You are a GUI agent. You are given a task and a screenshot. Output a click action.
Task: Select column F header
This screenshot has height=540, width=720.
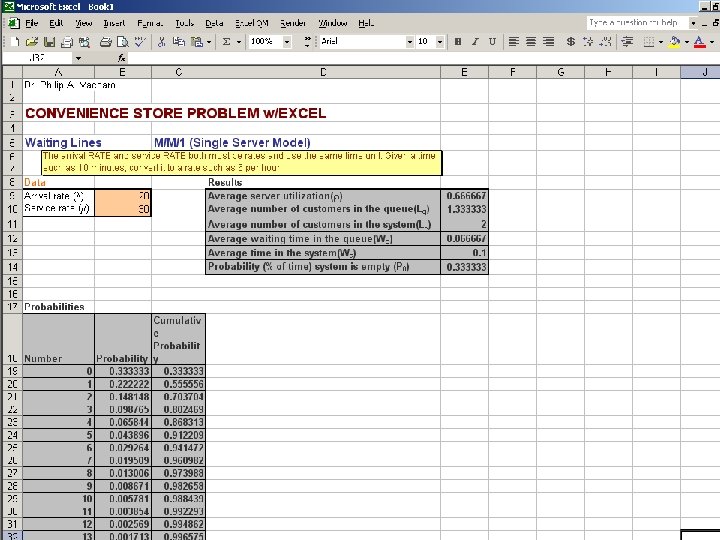coord(512,72)
